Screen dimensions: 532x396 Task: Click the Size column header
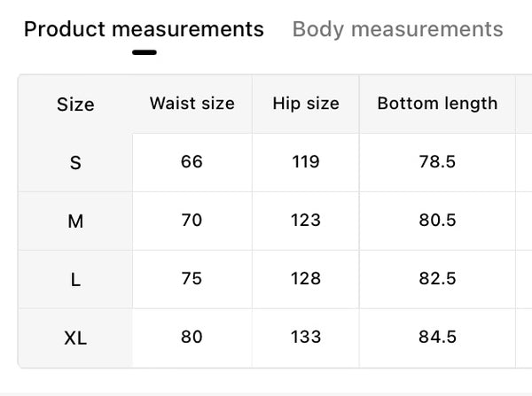point(75,104)
